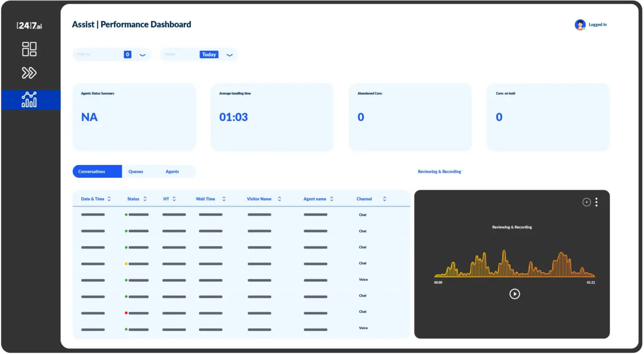This screenshot has width=644, height=354.
Task: Open the dashboard grid icon in the sidebar
Action: pyautogui.click(x=29, y=49)
